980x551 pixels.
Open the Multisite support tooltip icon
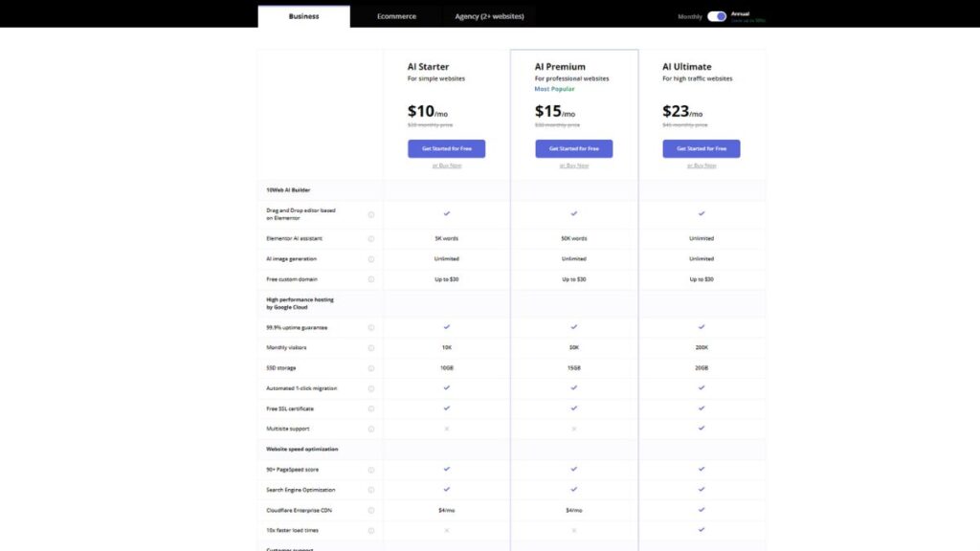371,429
